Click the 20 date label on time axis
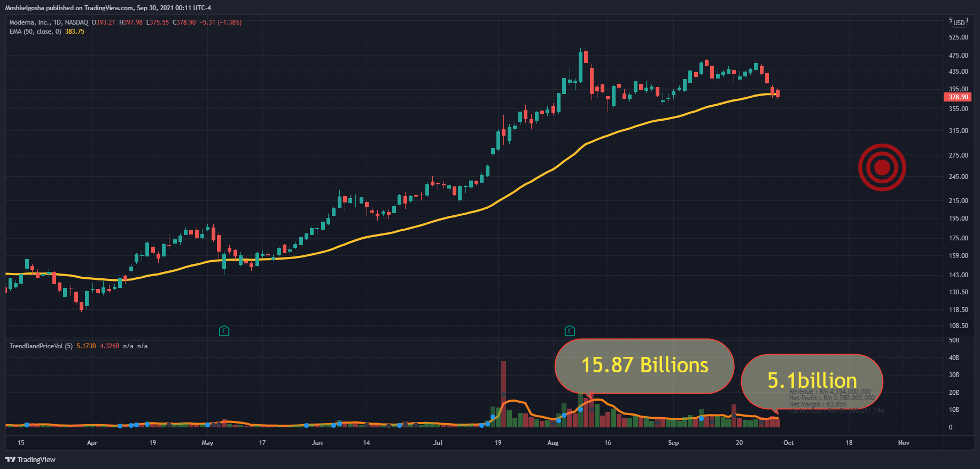This screenshot has height=469, width=980. click(x=740, y=443)
